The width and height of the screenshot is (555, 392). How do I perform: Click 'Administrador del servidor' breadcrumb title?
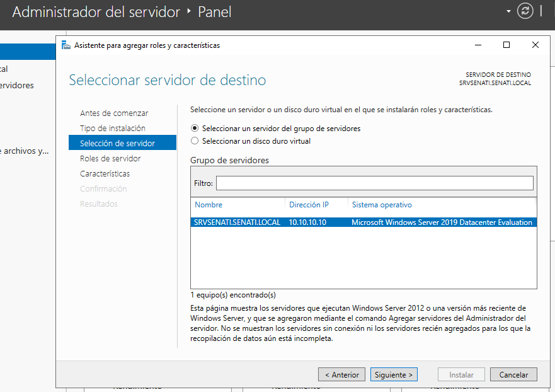coord(96,12)
